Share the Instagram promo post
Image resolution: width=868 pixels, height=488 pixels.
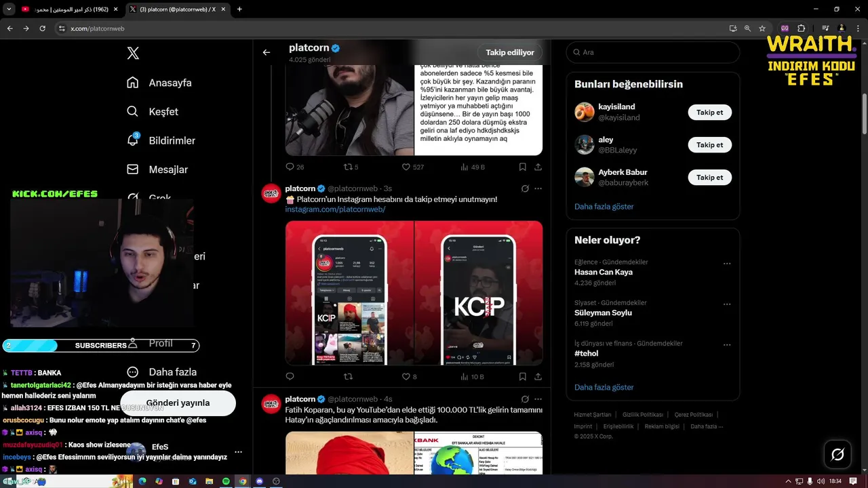(538, 376)
